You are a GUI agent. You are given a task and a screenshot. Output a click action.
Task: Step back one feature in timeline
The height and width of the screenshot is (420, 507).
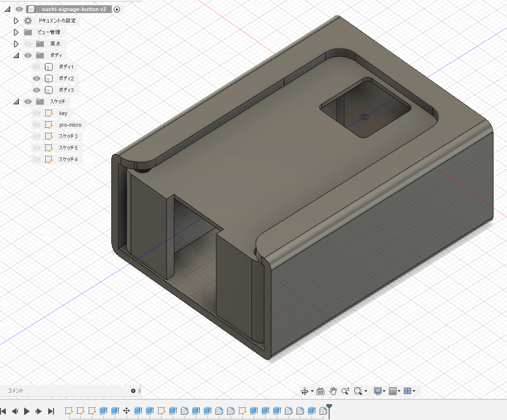(15, 411)
